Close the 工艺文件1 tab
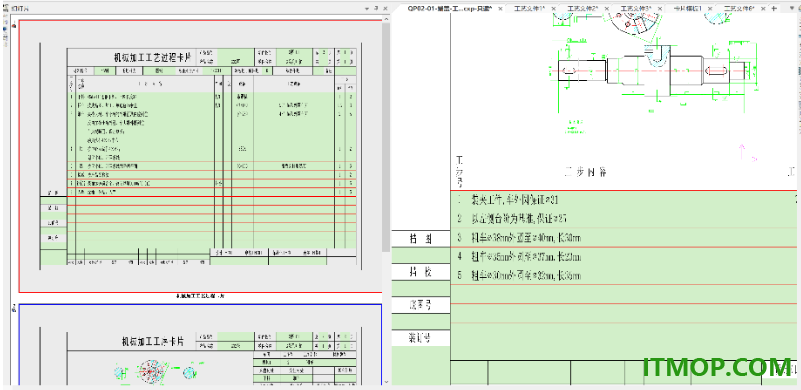Screen dimensions: 801x390 [555, 9]
